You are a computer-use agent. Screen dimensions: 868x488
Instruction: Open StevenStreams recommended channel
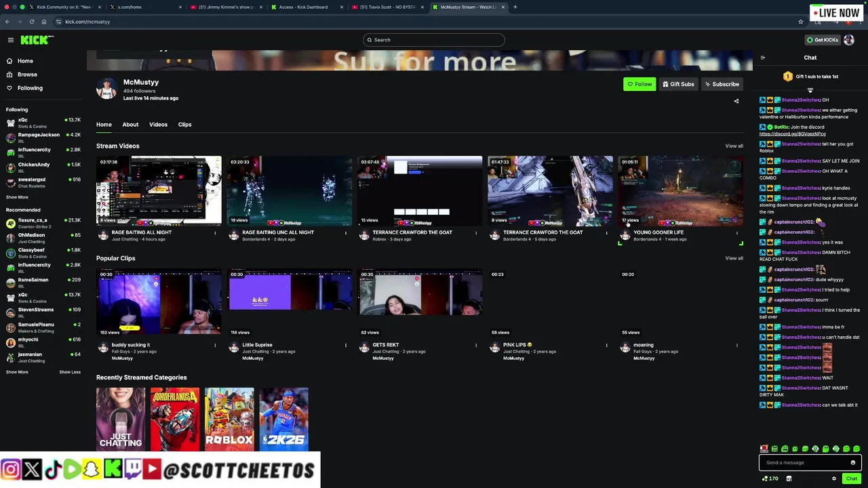[43, 312]
